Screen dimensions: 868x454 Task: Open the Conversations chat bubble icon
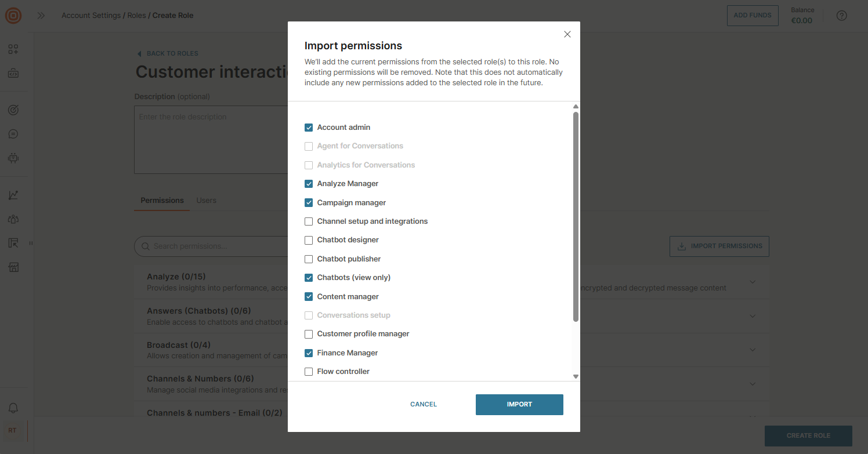pos(13,133)
